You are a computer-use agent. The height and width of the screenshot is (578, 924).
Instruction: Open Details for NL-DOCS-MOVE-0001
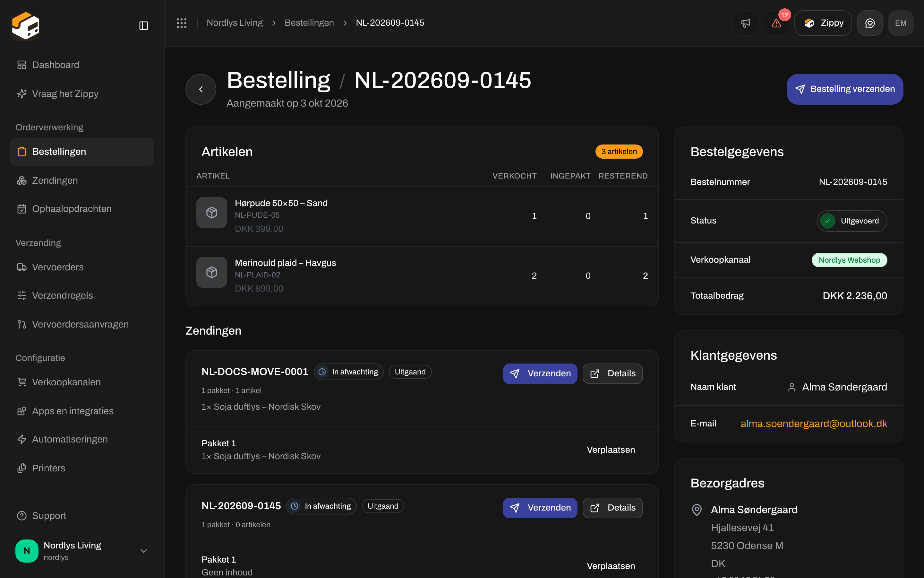pos(612,373)
